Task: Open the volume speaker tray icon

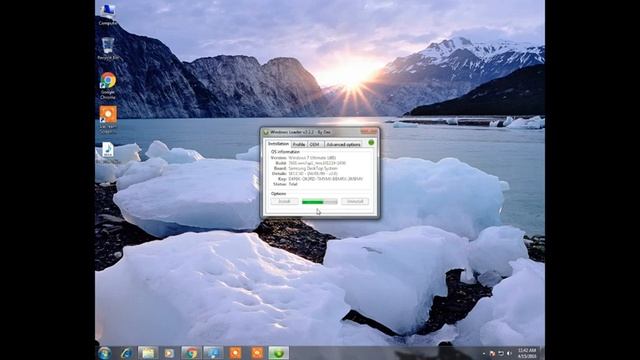Action: [x=509, y=353]
